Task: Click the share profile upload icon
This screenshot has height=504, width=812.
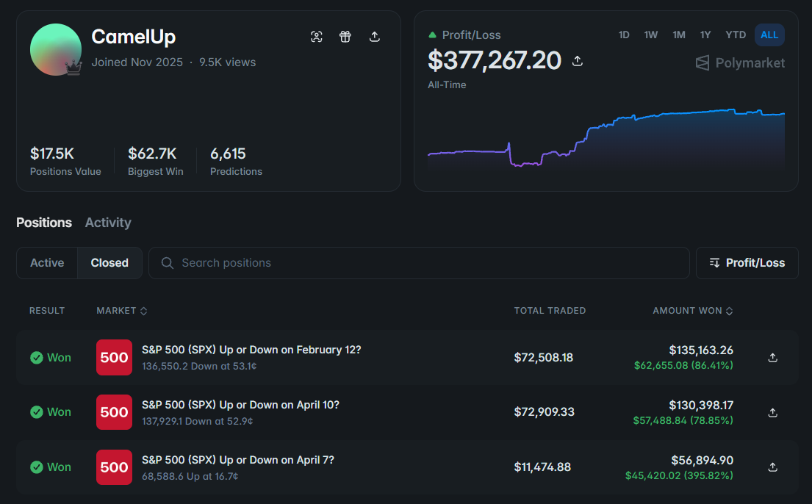Action: tap(375, 37)
